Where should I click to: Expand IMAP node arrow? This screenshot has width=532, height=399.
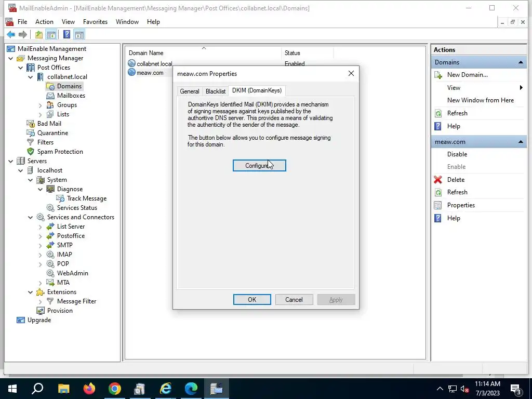click(41, 255)
